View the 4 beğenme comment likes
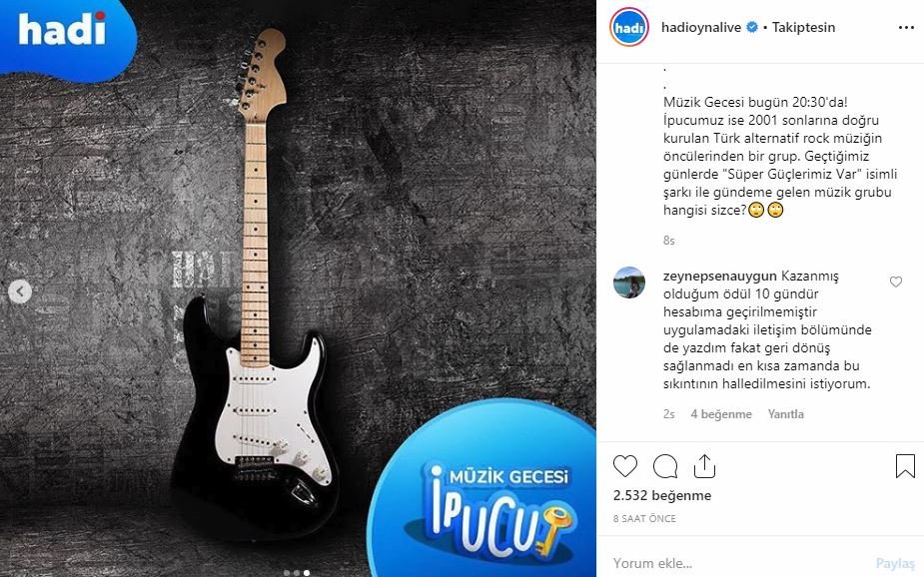924x577 pixels. point(721,414)
